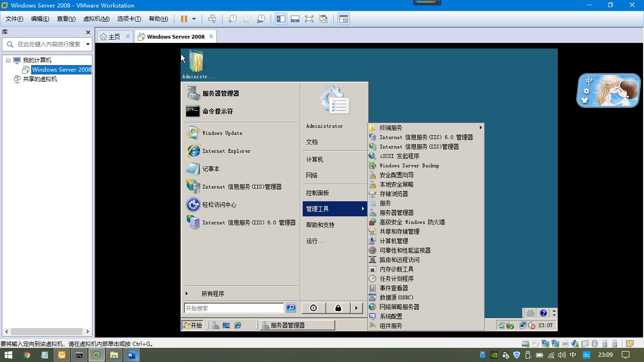Screen dimensions: 644x362
Task: Click the search magnifier beside Start search box
Action: 291,308
